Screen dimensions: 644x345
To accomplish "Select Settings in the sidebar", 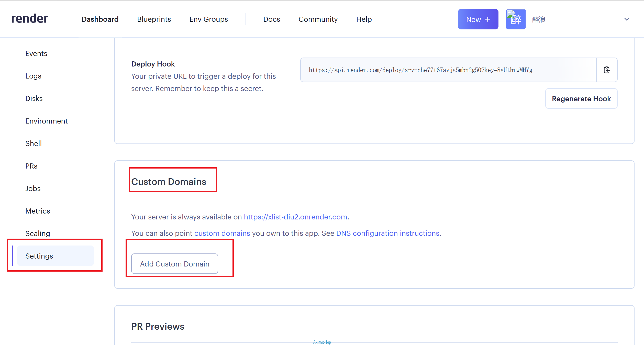I will 55,256.
